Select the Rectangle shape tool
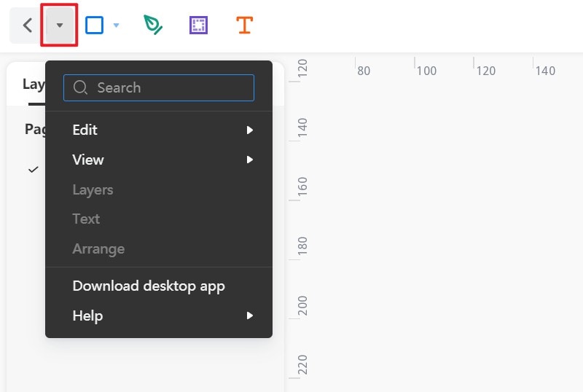 (x=95, y=26)
